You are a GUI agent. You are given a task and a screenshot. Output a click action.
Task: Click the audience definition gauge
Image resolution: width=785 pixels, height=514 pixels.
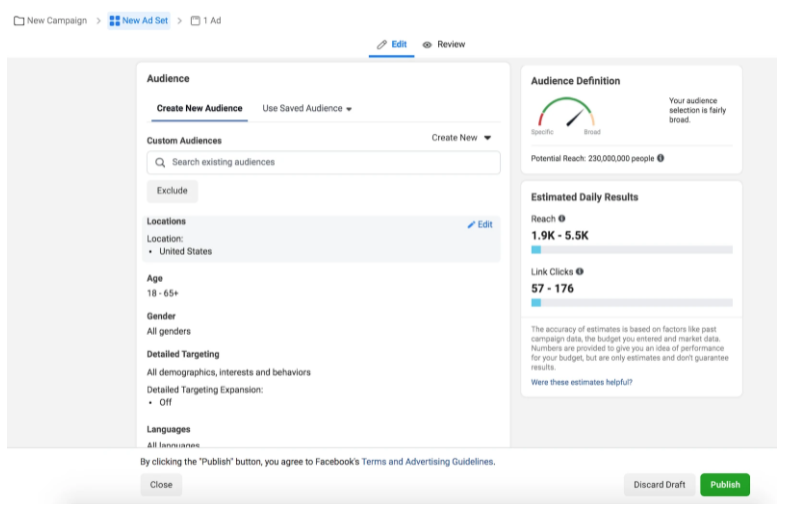pyautogui.click(x=566, y=113)
